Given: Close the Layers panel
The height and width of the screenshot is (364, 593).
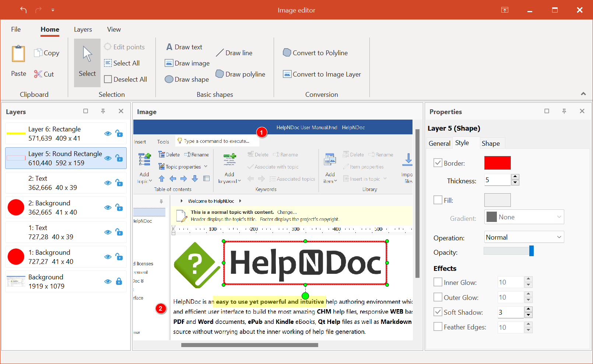Looking at the screenshot, I should click(x=121, y=111).
